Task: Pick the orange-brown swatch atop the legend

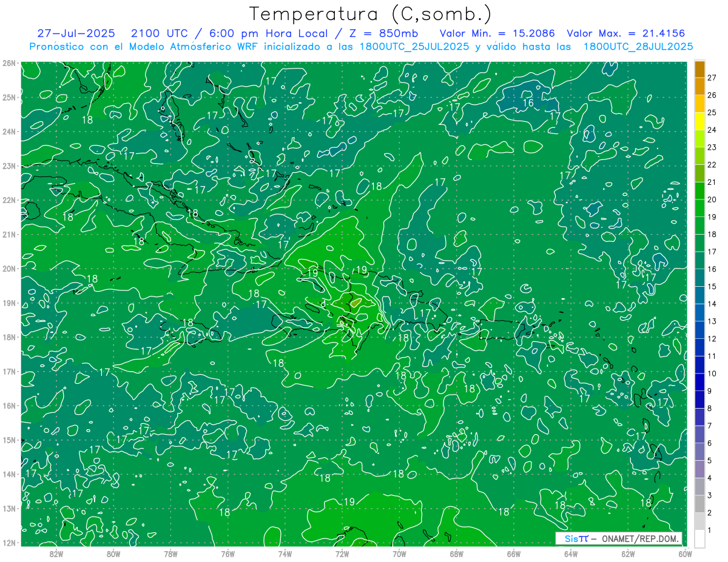Action: [x=699, y=69]
